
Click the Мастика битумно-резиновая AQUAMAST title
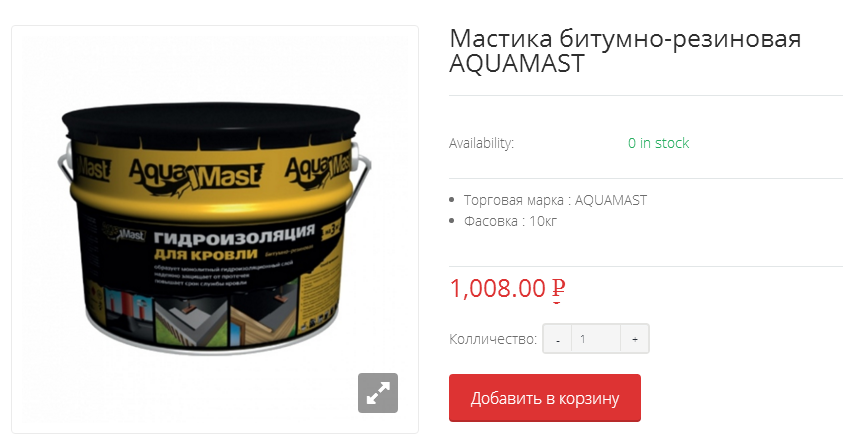tap(625, 51)
